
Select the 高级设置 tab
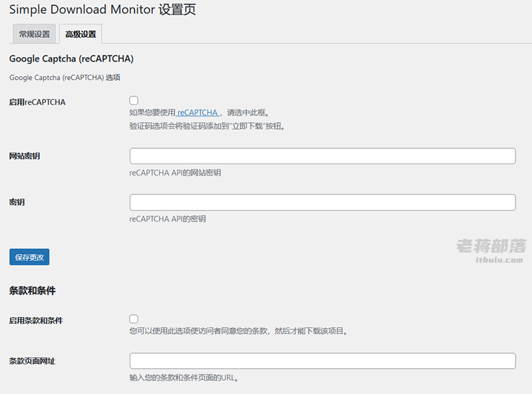click(81, 34)
